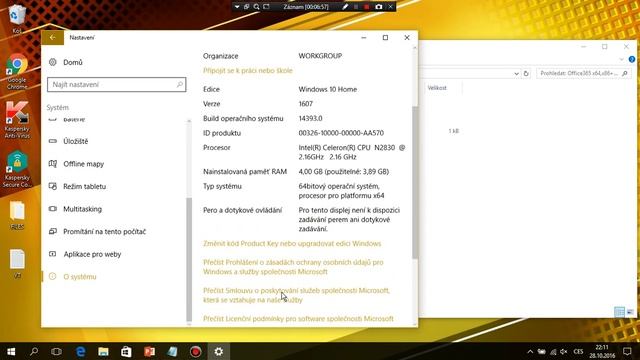The image size is (640, 360).
Task: Click the battery icon in the system tray
Action: (542, 351)
